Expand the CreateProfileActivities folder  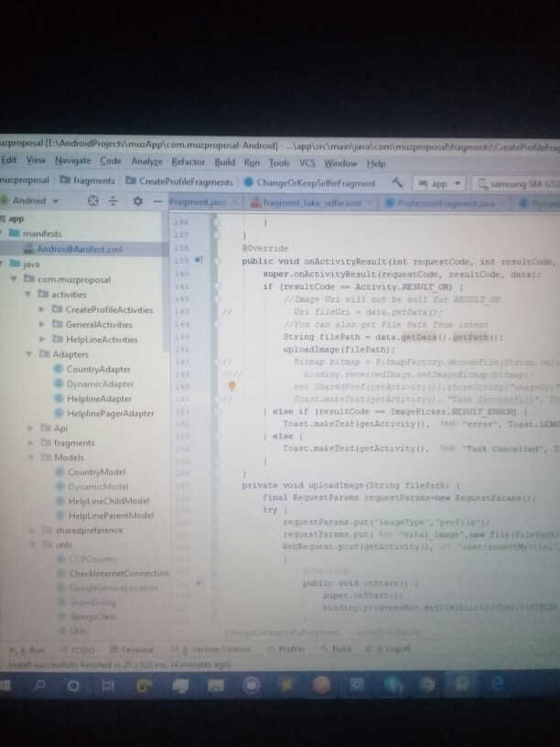(42, 310)
